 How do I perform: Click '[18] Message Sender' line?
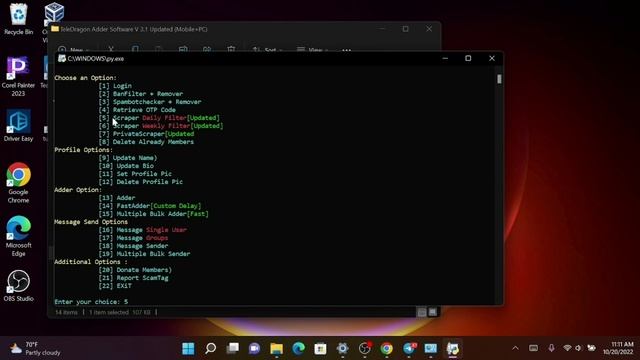133,246
